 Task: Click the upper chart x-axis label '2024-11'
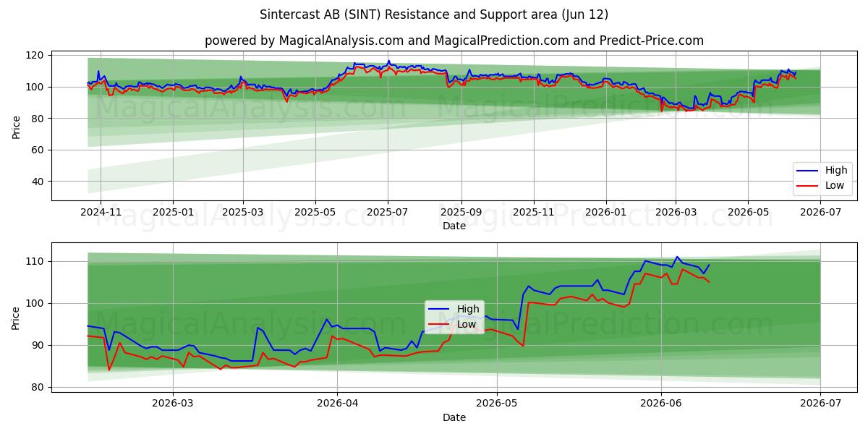point(100,212)
